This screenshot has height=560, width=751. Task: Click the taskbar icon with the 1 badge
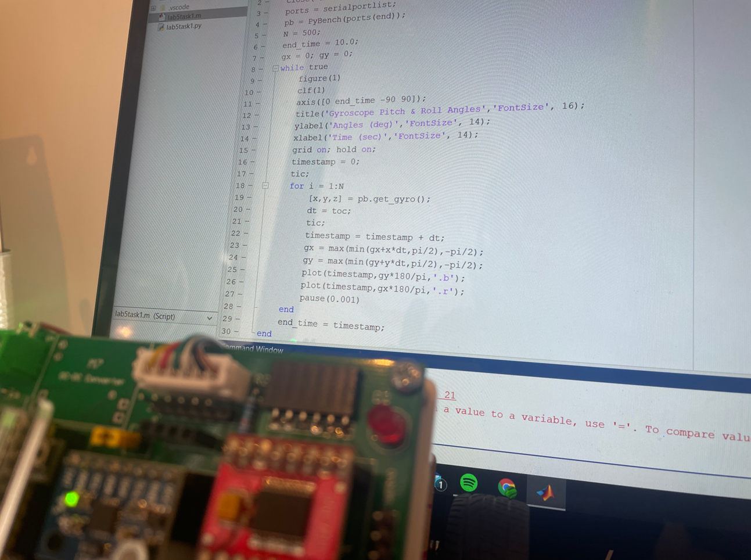[440, 482]
